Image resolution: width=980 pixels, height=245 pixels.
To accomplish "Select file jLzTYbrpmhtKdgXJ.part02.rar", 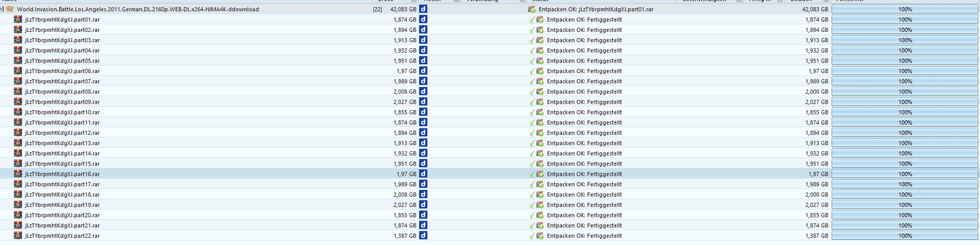I will (62, 30).
